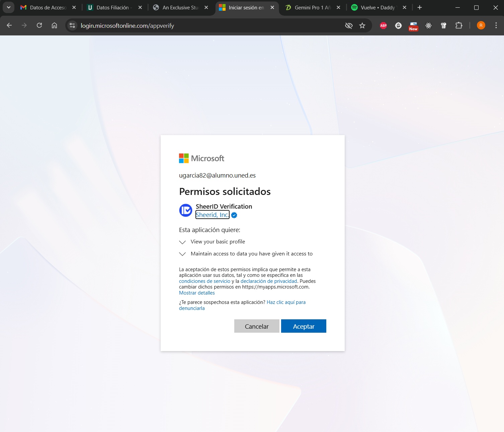Open the Sheerid, Inc. publisher link
This screenshot has height=432, width=504.
coord(212,215)
